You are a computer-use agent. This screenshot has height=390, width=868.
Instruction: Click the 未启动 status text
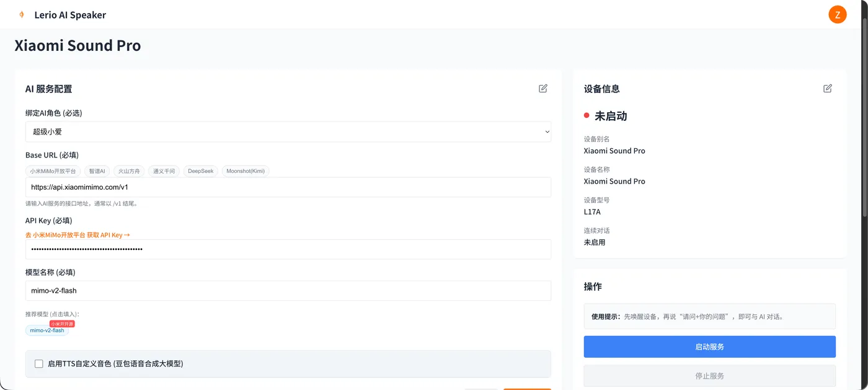click(x=611, y=116)
